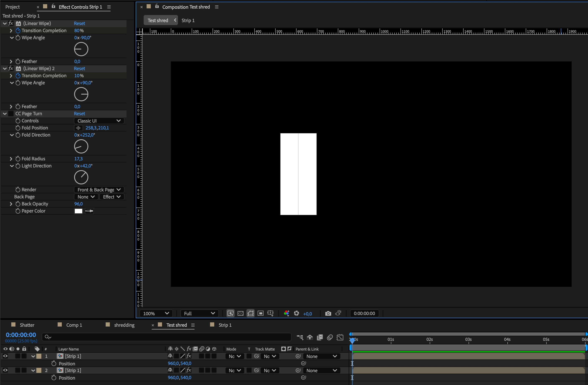Enable the CC Page Turn effect checkbox
This screenshot has height=385, width=588.
(x=11, y=114)
